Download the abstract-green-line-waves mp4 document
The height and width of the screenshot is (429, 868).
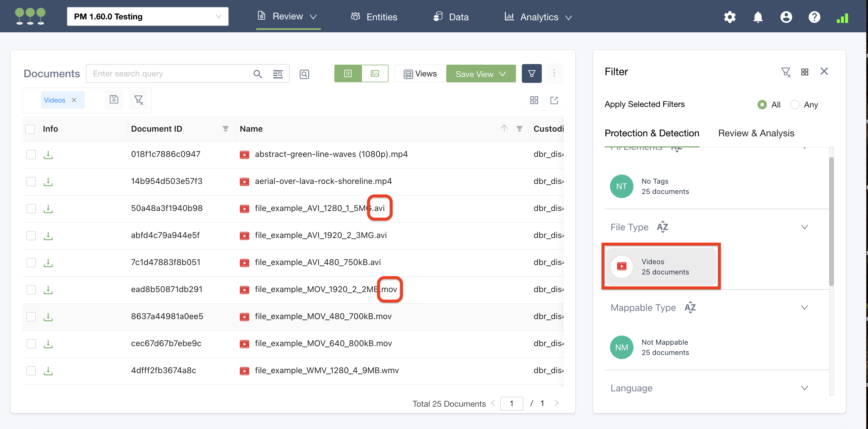click(48, 154)
